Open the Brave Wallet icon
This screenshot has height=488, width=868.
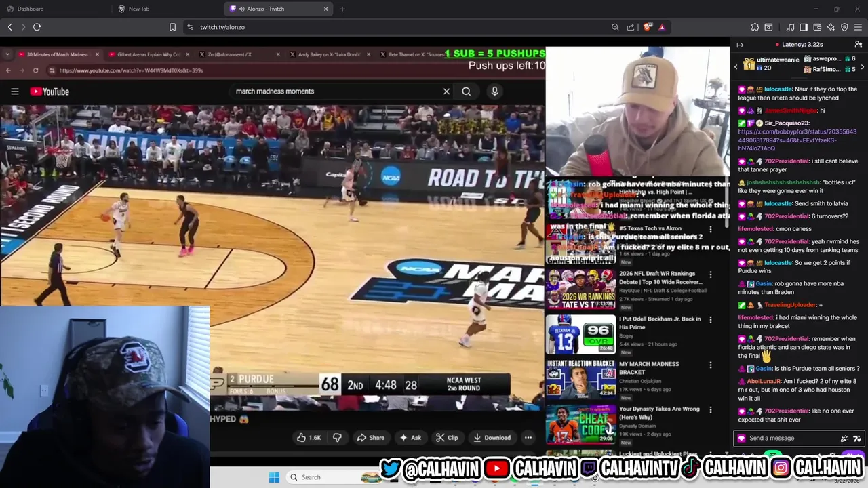pos(817,27)
